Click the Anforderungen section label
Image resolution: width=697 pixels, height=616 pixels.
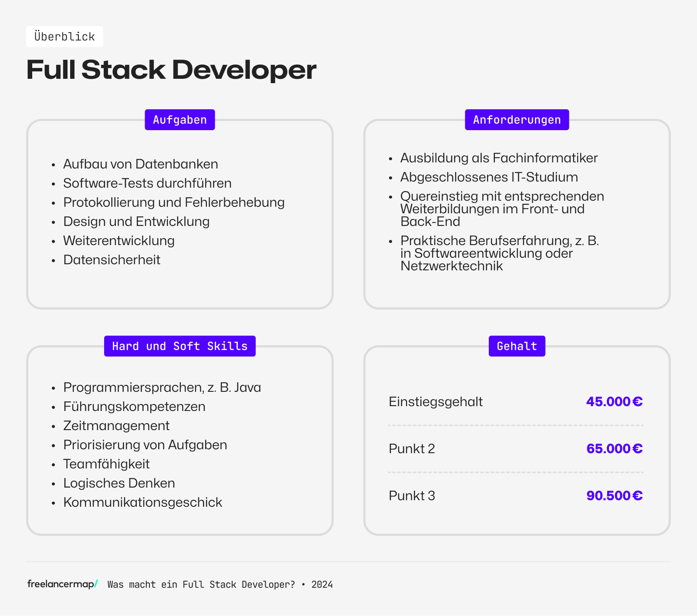tap(517, 119)
